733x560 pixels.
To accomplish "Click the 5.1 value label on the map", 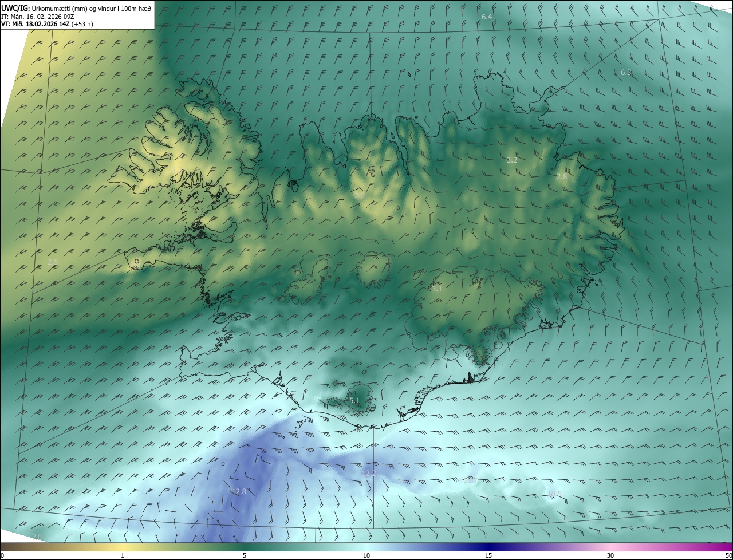I will pos(354,401).
